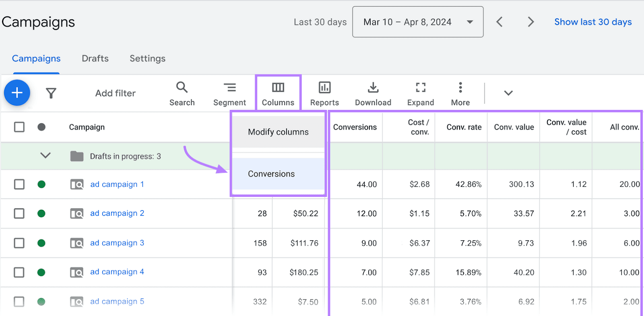Expand the table to full screen

coord(420,93)
